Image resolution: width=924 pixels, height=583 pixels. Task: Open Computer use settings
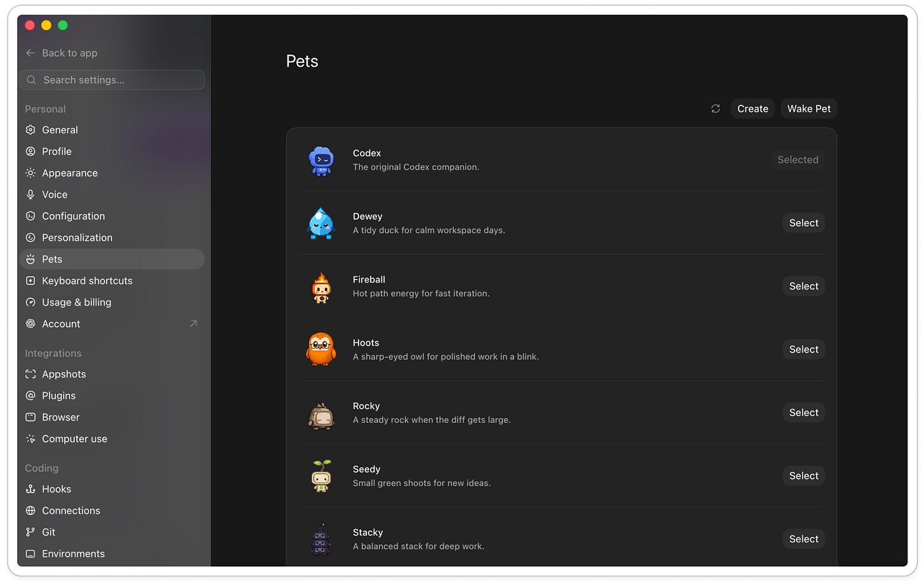112,439
